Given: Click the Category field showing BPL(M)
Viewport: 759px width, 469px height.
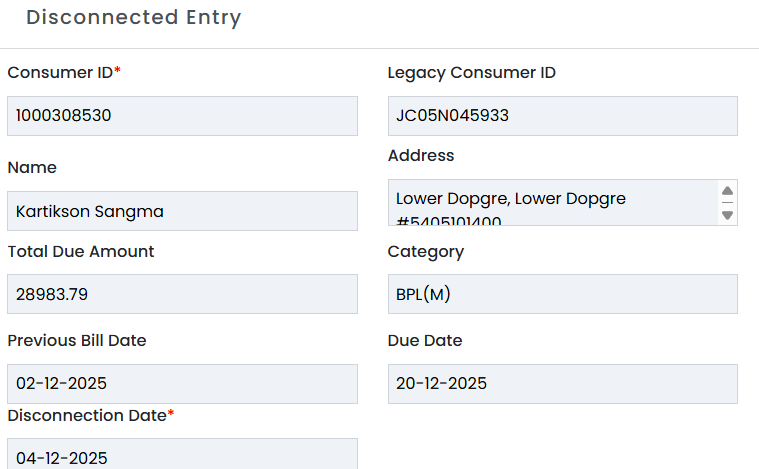Looking at the screenshot, I should pyautogui.click(x=562, y=294).
